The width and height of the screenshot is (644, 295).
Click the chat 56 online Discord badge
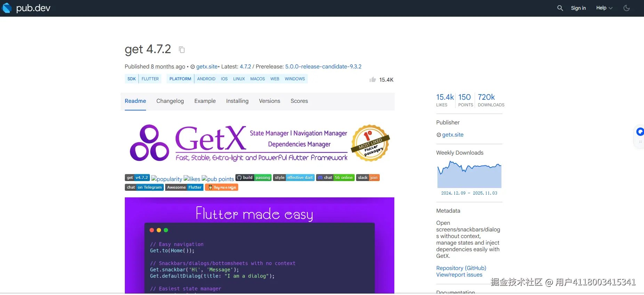(335, 178)
